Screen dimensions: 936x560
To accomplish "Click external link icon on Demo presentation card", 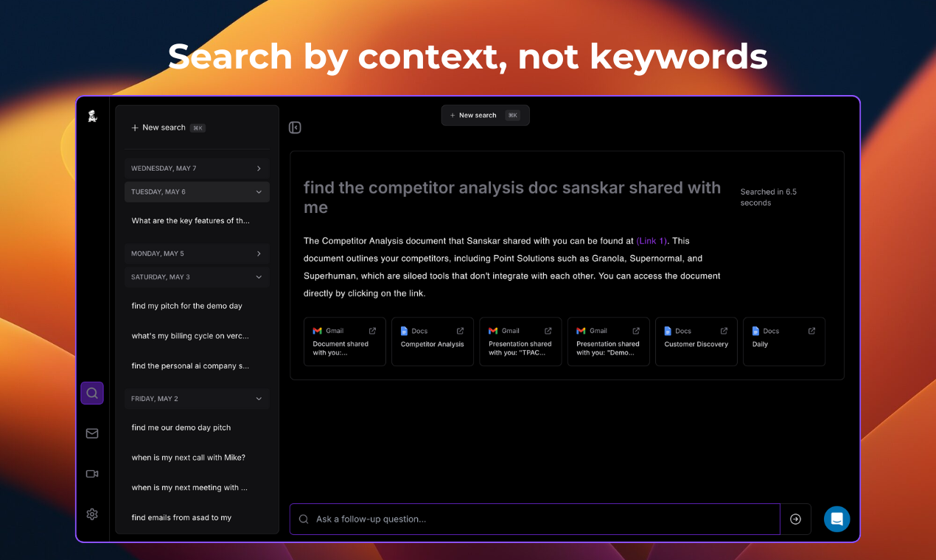I will click(636, 331).
